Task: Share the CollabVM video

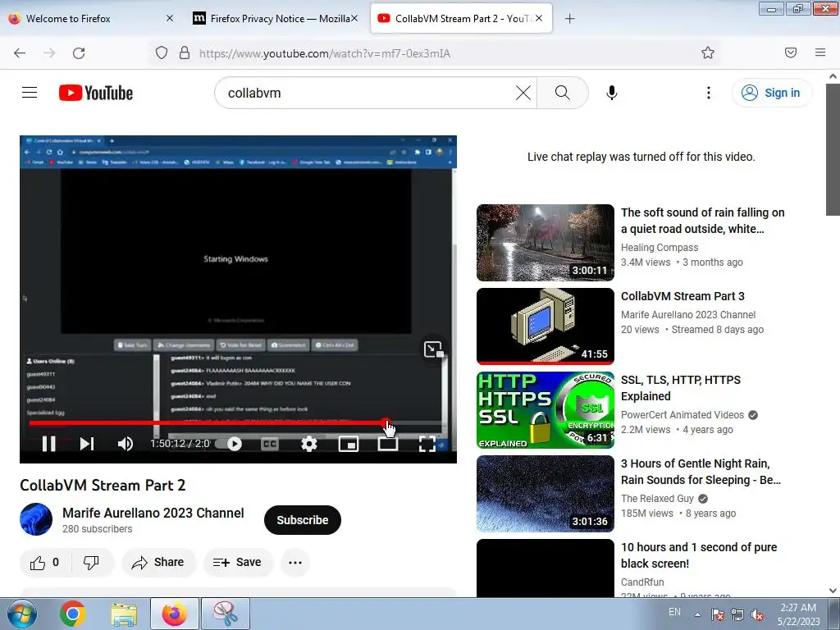Action: tap(159, 563)
